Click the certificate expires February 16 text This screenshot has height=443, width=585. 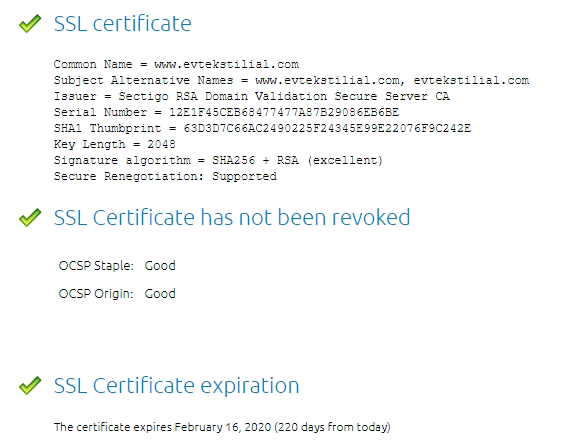(222, 427)
